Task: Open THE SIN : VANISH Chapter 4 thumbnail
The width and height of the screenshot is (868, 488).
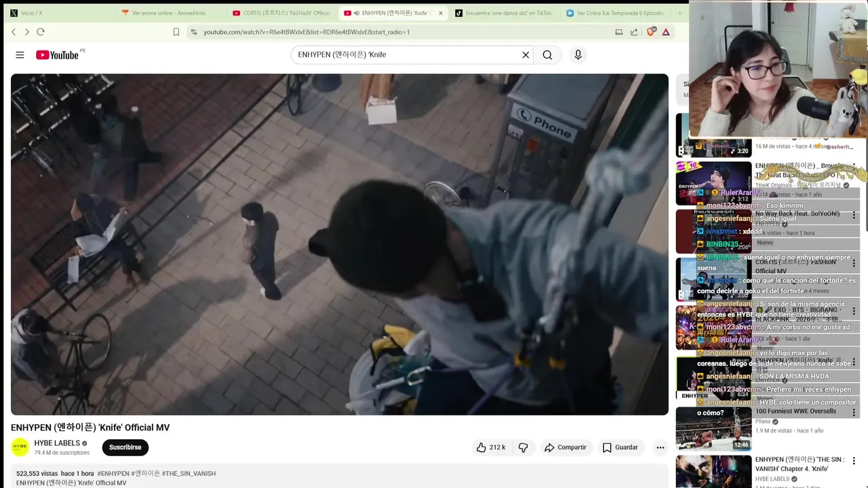Action: 713,472
